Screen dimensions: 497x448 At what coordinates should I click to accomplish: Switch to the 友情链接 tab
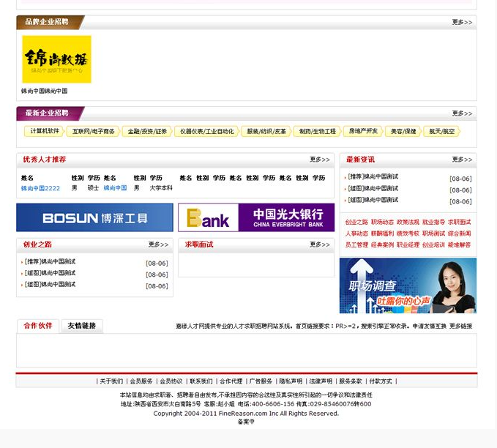coord(82,326)
